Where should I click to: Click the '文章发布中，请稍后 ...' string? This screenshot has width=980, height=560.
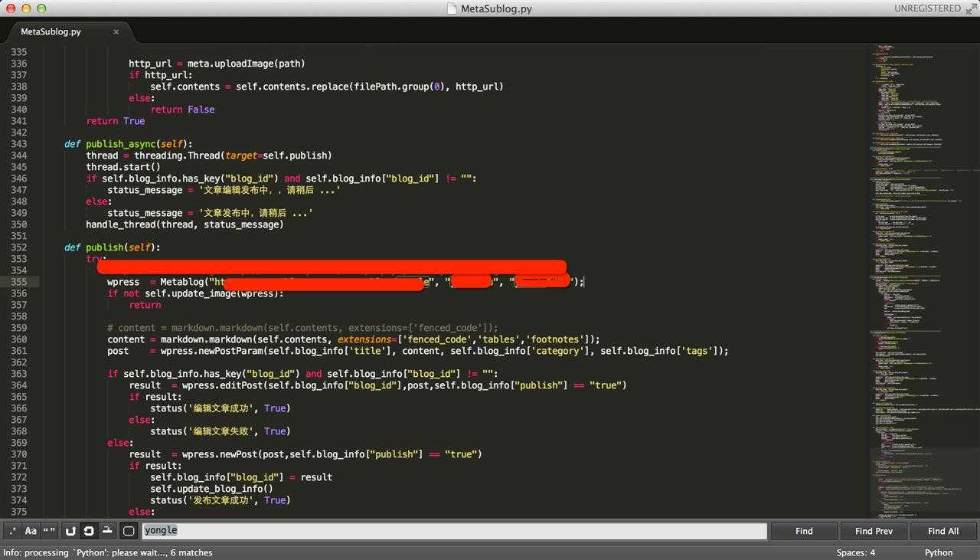[256, 213]
